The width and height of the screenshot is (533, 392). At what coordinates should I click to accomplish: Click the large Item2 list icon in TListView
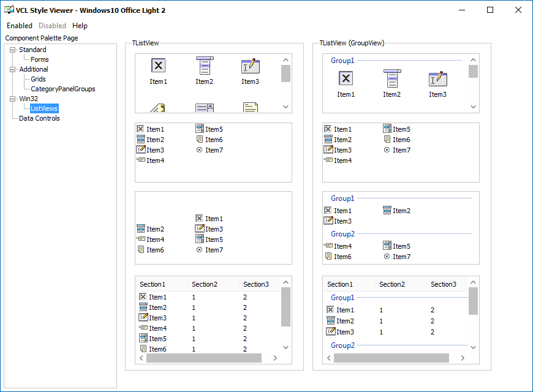click(204, 66)
